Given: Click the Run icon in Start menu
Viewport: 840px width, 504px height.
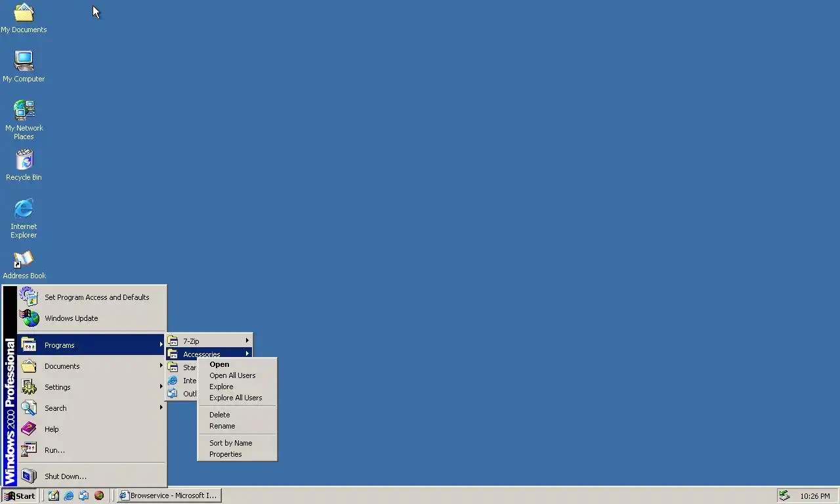Looking at the screenshot, I should click(29, 450).
